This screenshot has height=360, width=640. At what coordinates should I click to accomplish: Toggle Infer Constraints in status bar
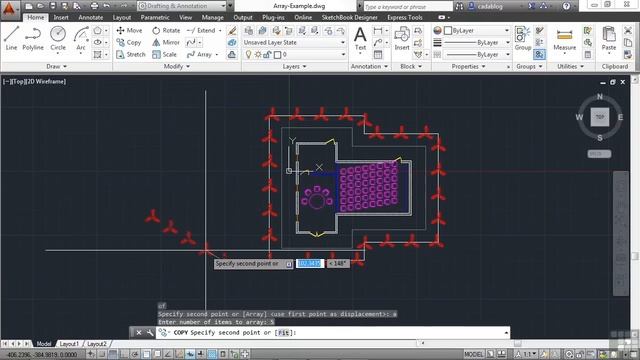tap(91, 354)
